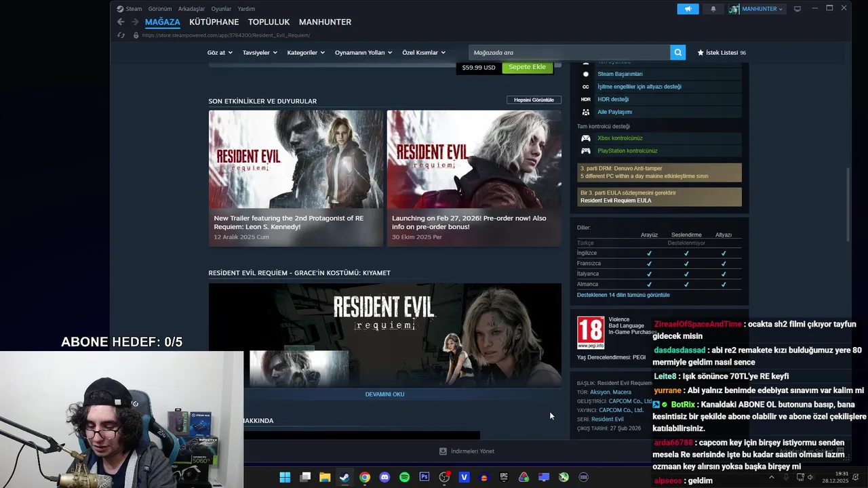Switch to the MAĞAZA tab
The width and height of the screenshot is (868, 488).
[163, 22]
